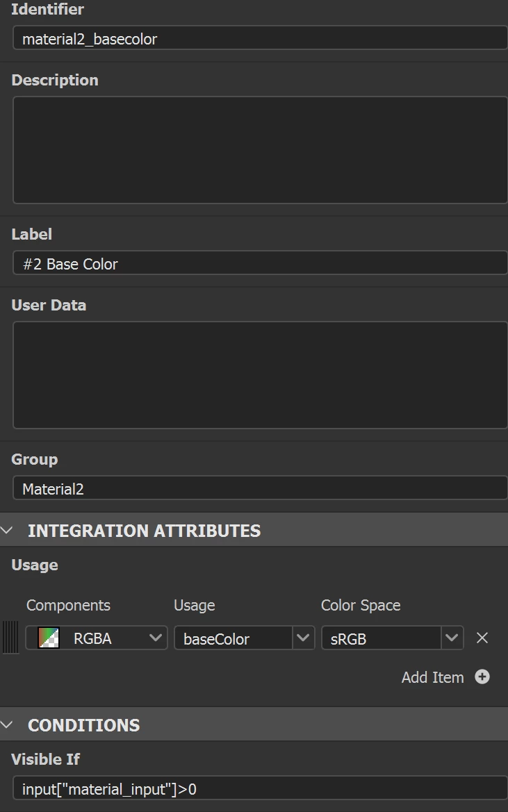Image resolution: width=508 pixels, height=812 pixels.
Task: Click the baseColor usage text field
Action: click(233, 638)
